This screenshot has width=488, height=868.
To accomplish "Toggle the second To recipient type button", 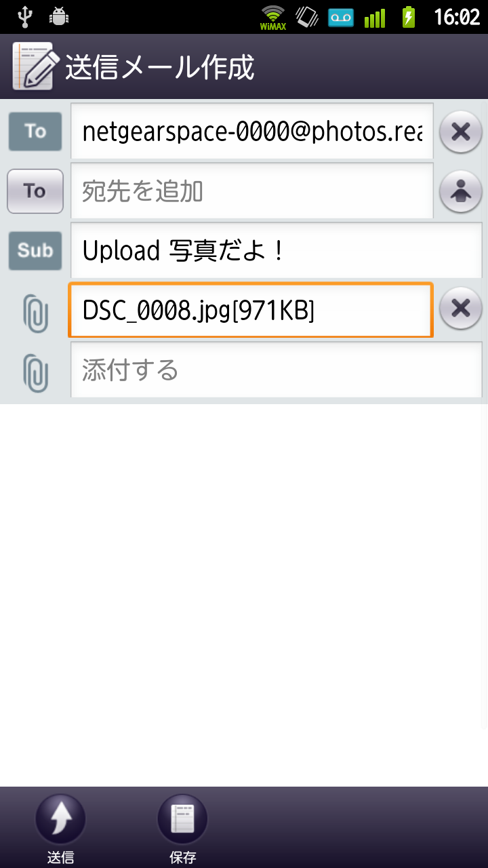I will (35, 191).
